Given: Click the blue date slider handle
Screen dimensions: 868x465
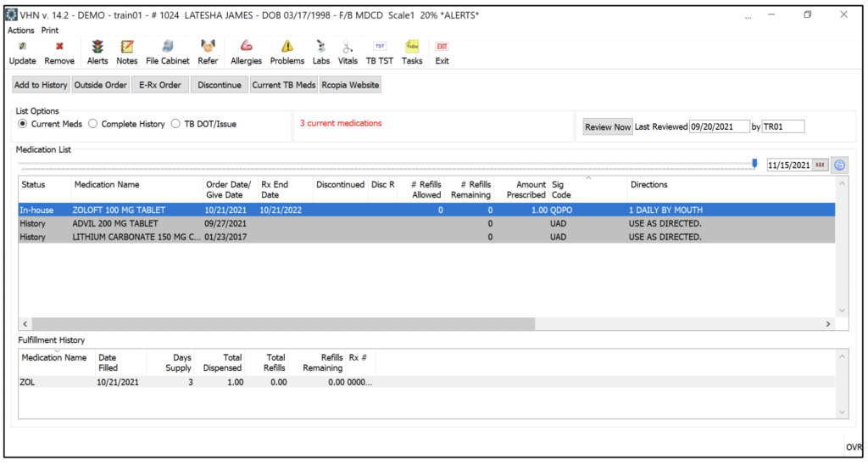Looking at the screenshot, I should pos(754,164).
